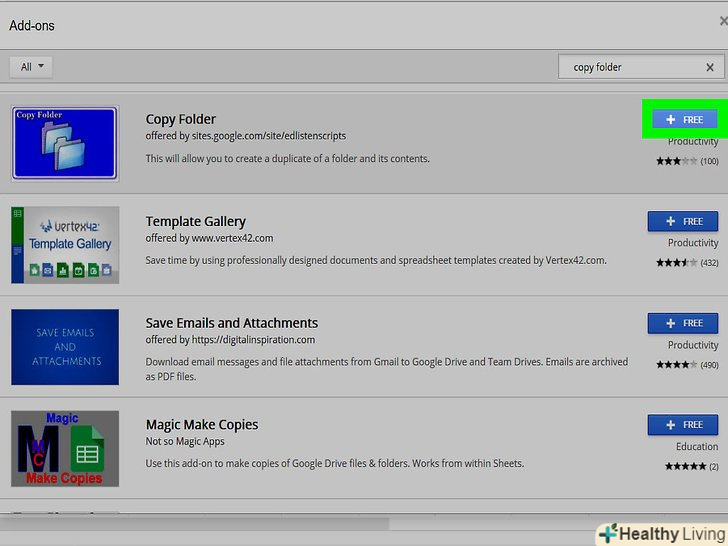This screenshot has height=546, width=728.
Task: Install Copy Folder with its FREE button
Action: click(x=684, y=120)
